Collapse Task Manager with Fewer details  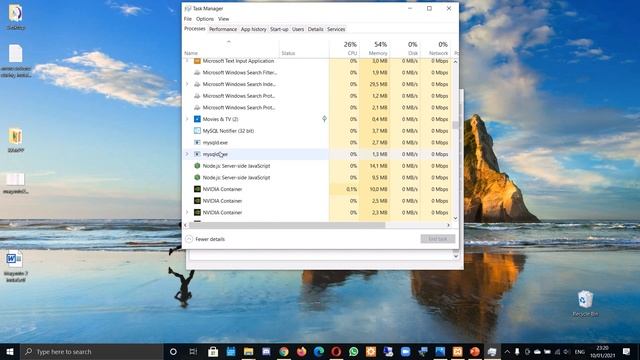click(205, 239)
